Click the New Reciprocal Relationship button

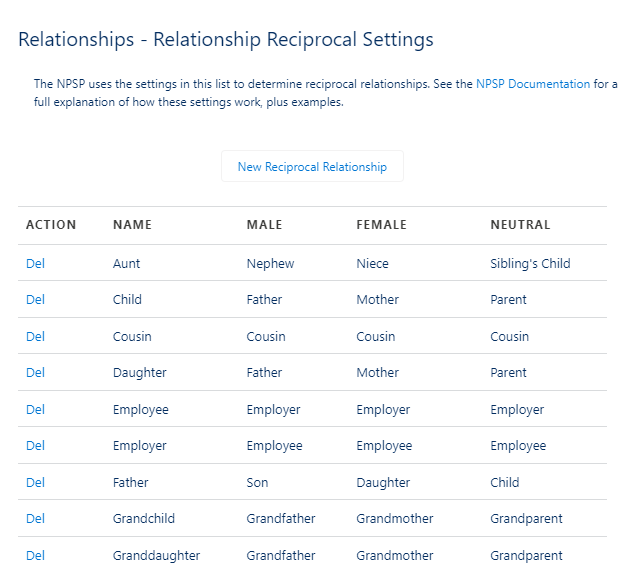(x=312, y=167)
